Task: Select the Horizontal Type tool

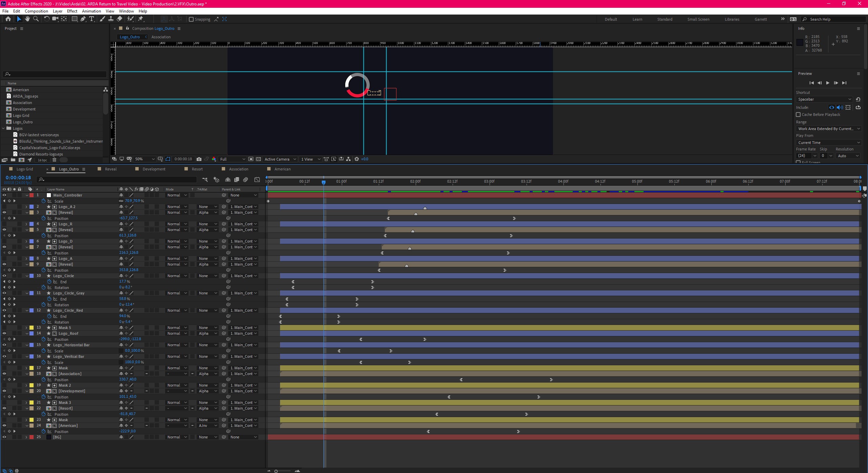Action: click(92, 19)
